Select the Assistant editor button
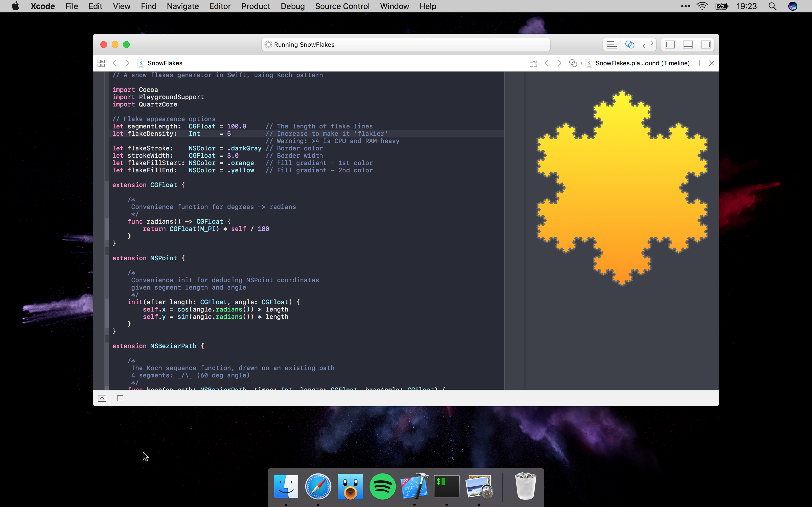 (630, 45)
